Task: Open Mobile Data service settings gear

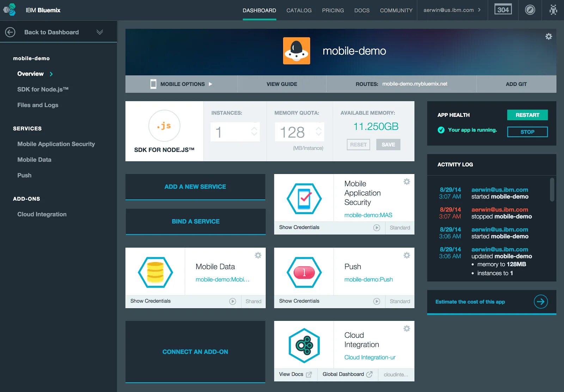Action: (x=258, y=255)
